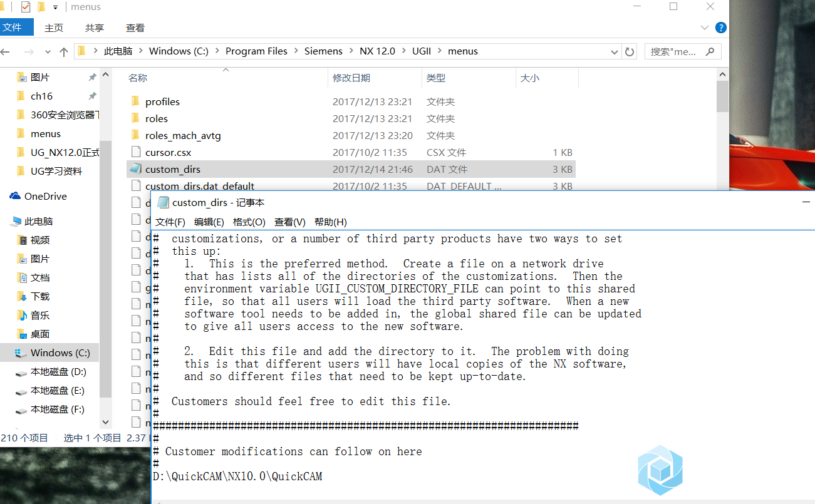Select the profiles folder icon
Viewport: 815px width, 504px height.
pos(135,101)
